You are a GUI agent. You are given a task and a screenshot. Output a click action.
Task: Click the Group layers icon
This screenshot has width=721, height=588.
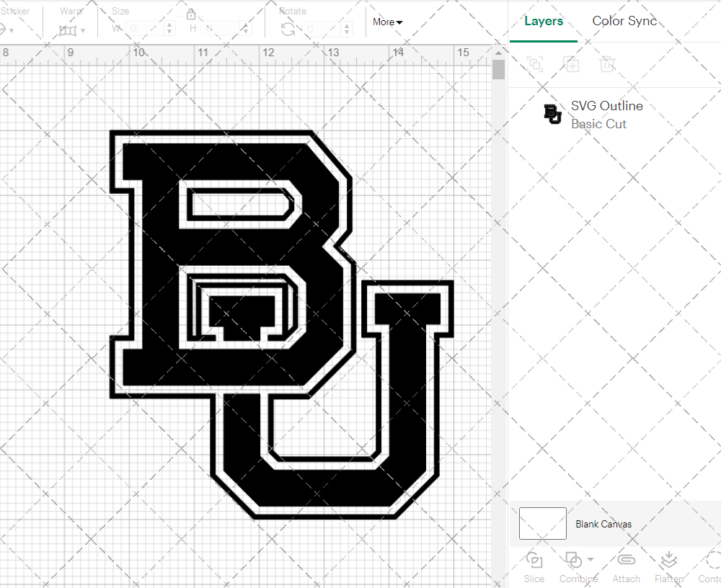[x=535, y=64]
